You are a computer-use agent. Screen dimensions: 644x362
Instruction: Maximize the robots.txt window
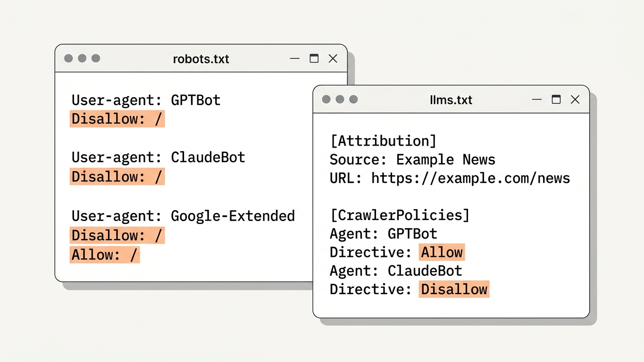[x=314, y=58]
